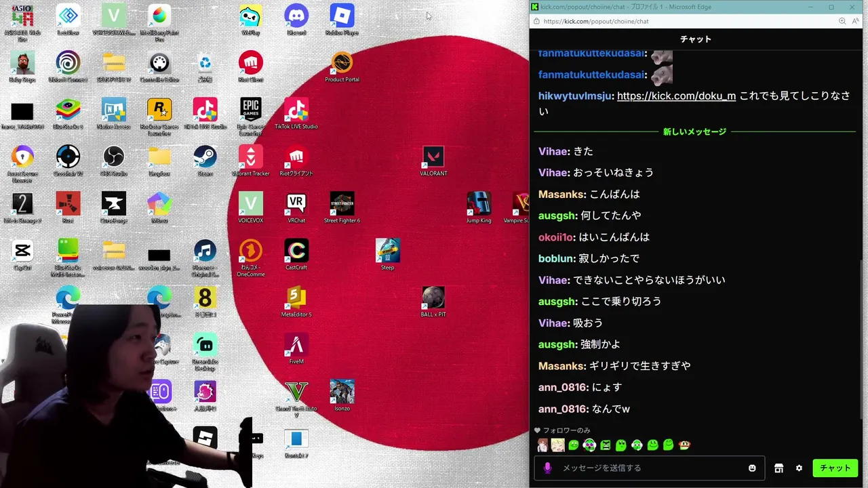Screen dimensions: 868x488
Task: Open the chat shop storefront icon
Action: click(778, 468)
